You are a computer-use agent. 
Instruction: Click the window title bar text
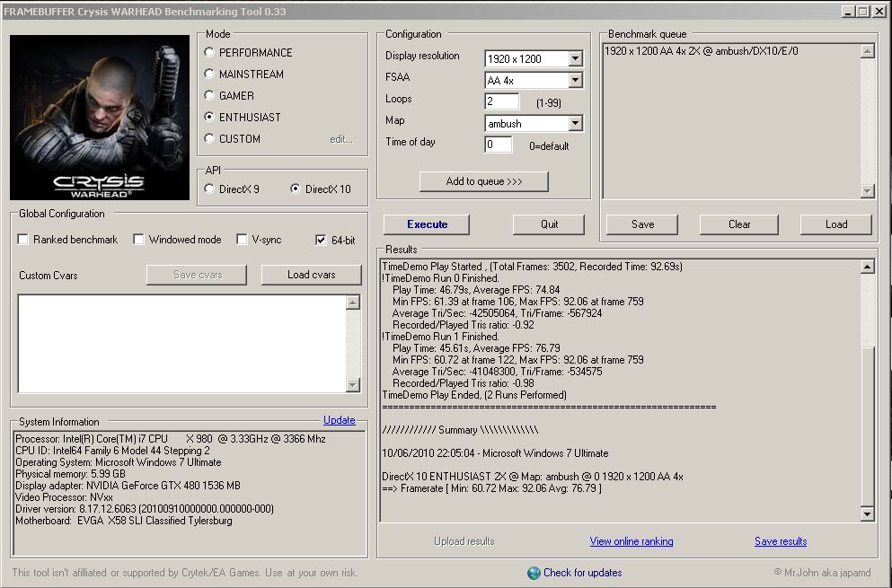(145, 12)
